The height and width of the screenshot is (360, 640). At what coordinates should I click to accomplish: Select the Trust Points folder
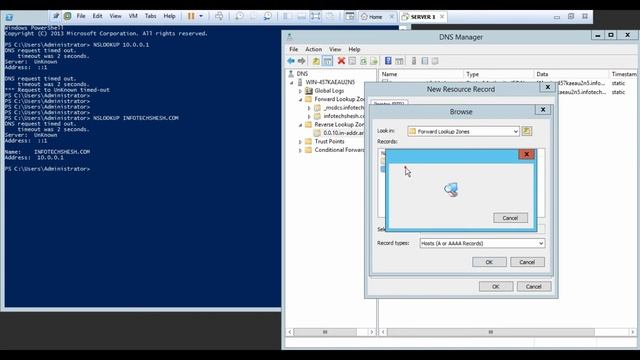point(329,141)
